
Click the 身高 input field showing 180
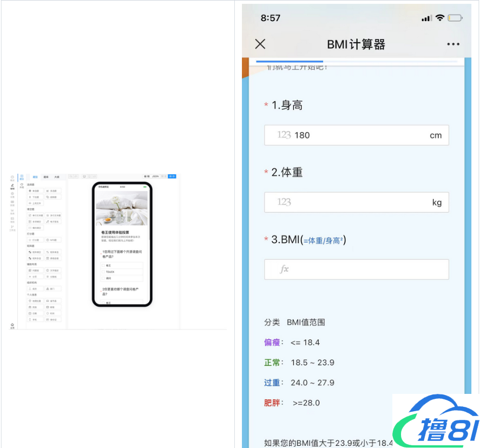click(356, 135)
